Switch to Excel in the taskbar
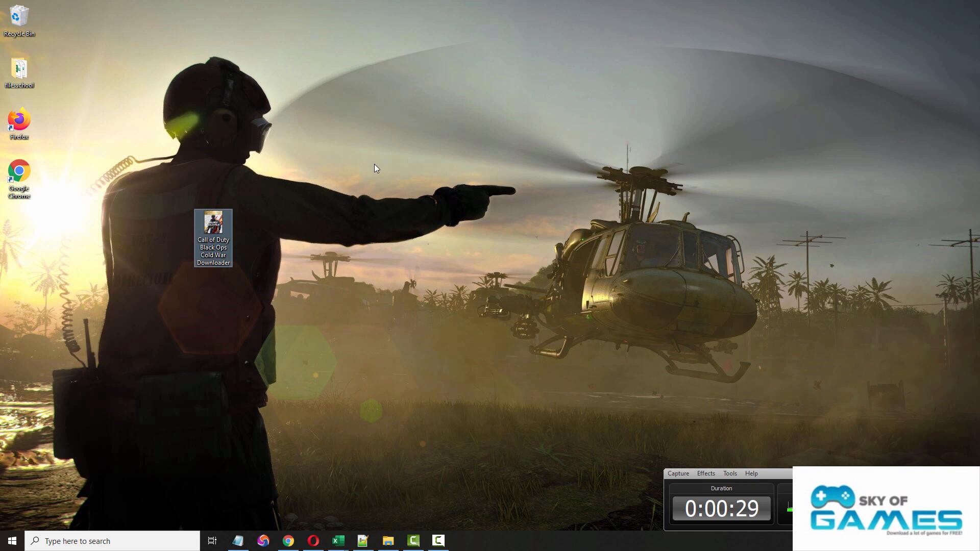Viewport: 980px width, 551px height. (338, 541)
